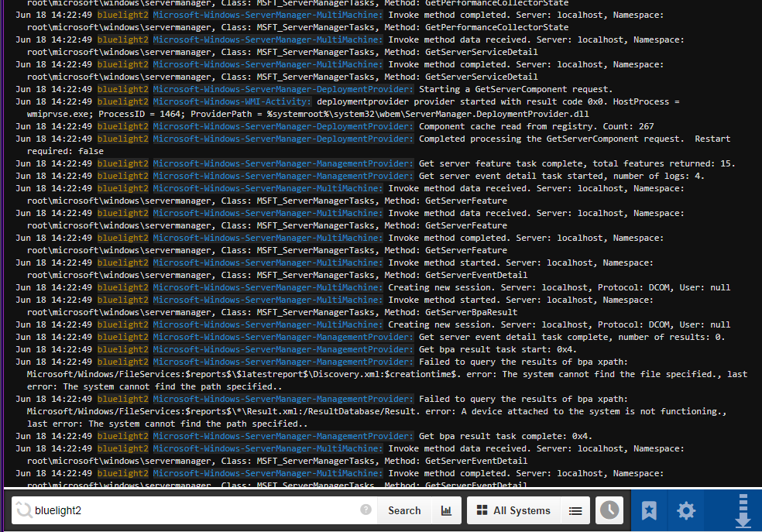This screenshot has height=532, width=762.
Task: Click timestamp on the WMI-Activity row
Action: click(x=54, y=101)
